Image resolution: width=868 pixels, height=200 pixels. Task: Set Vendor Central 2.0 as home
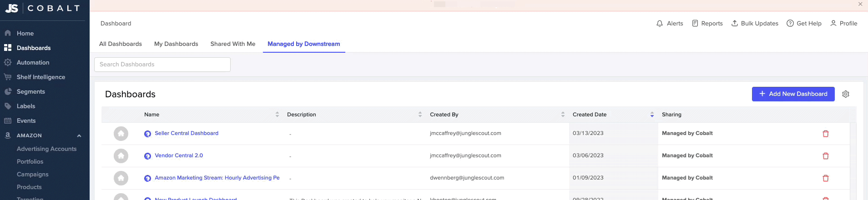point(121,156)
